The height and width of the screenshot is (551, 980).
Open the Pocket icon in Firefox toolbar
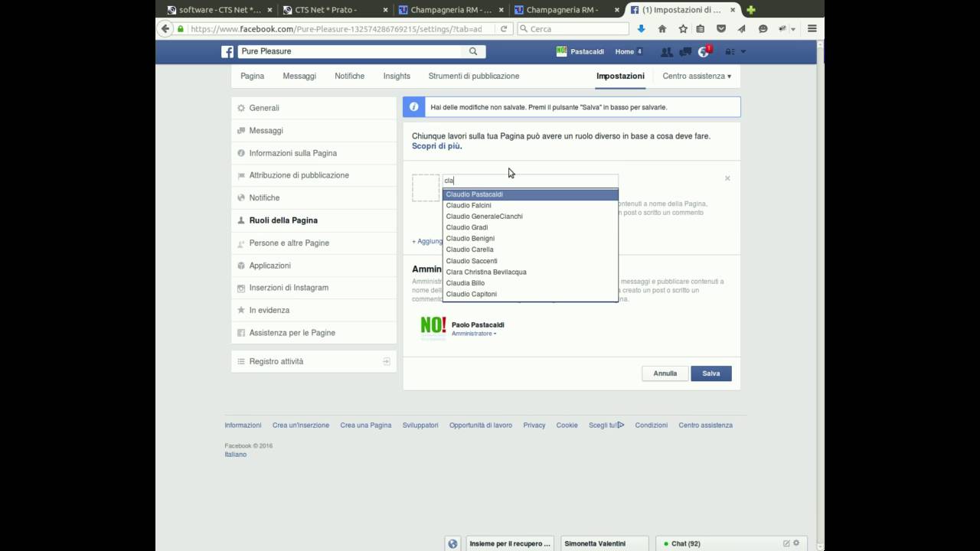(x=720, y=29)
